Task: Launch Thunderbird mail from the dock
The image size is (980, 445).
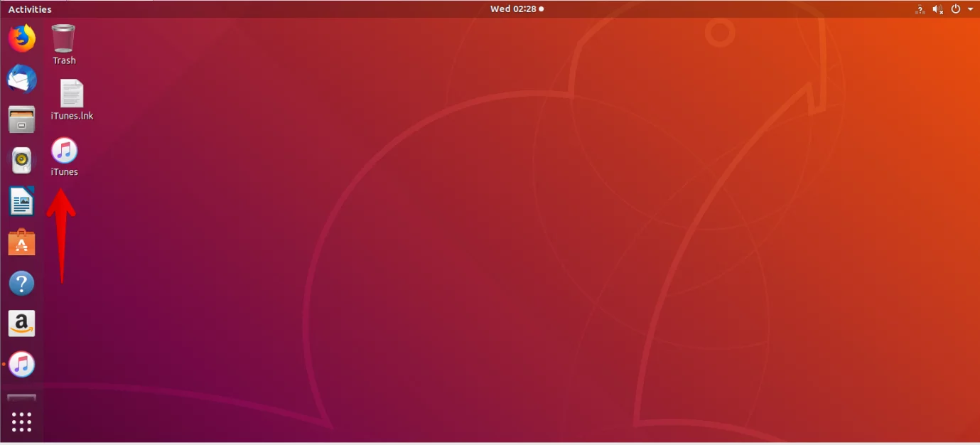Action: tap(22, 79)
